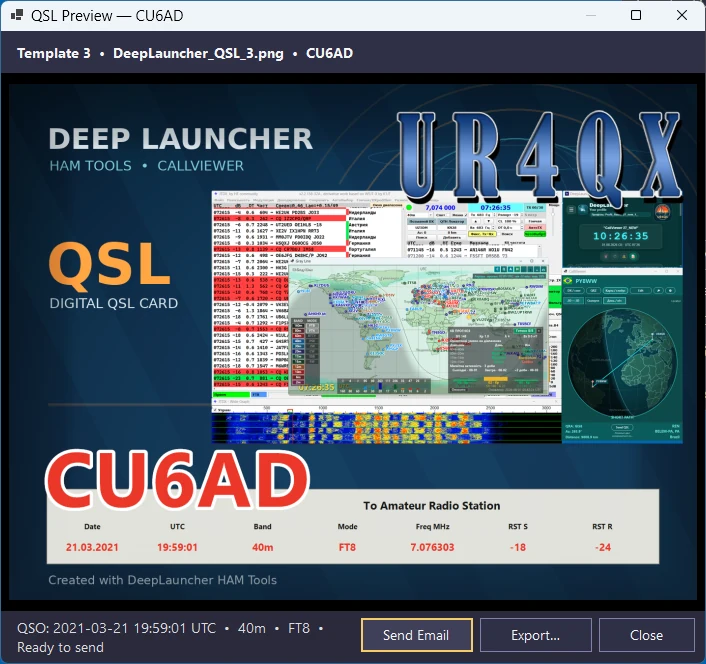Screen dimensions: 706x664
Task: Click the orange QSL logo text
Action: (x=109, y=266)
